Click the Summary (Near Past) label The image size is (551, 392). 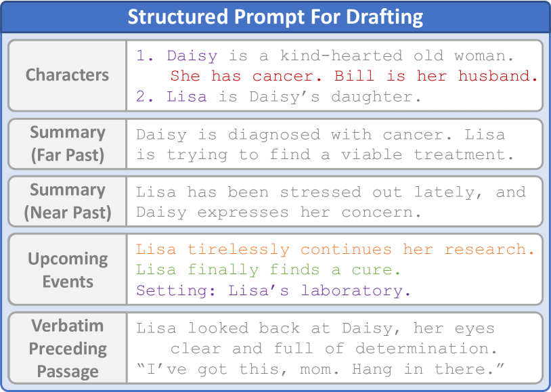[68, 201]
